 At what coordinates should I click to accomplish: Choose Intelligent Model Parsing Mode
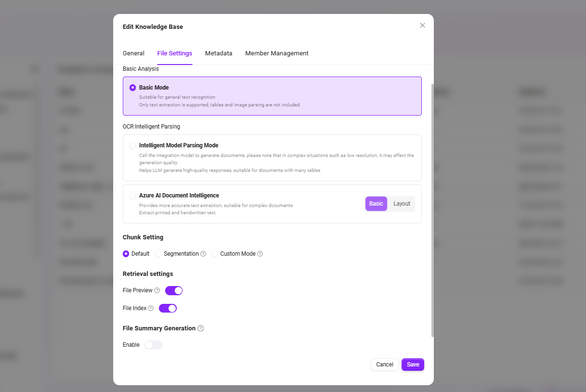point(133,145)
